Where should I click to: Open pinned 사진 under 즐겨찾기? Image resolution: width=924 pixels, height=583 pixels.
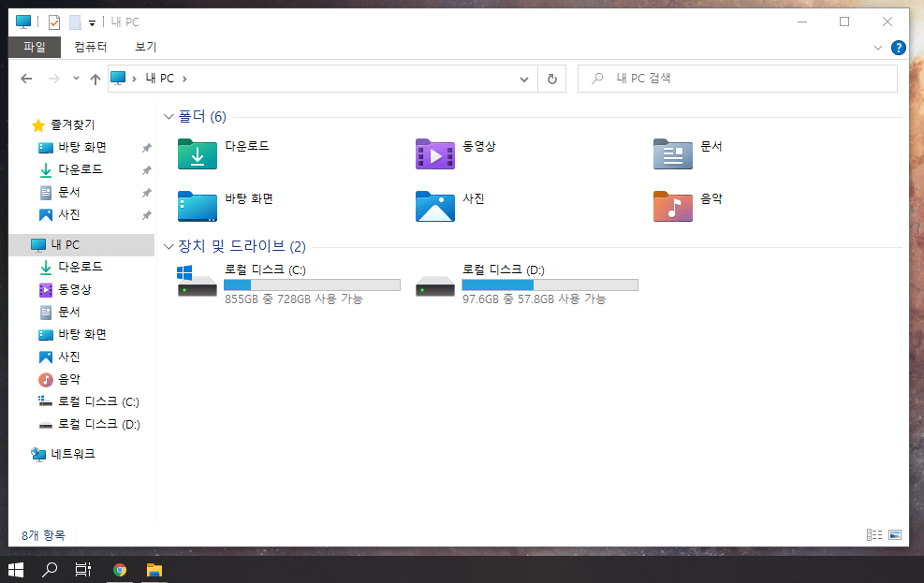pyautogui.click(x=68, y=214)
